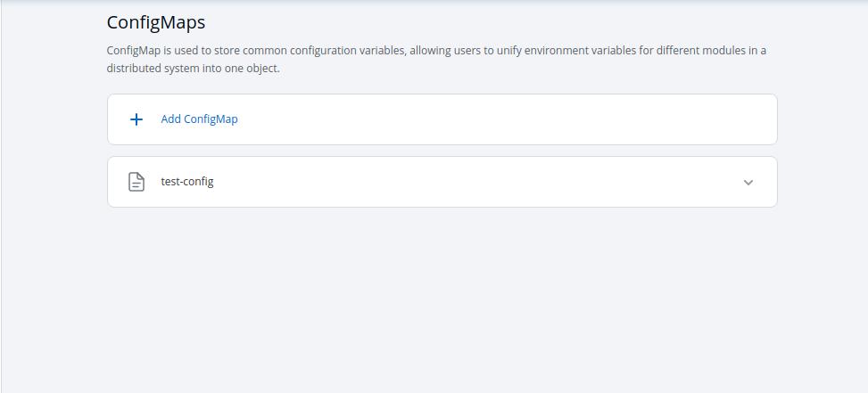868x393 pixels.
Task: Click the "distributed system into one object" text
Action: 193,68
